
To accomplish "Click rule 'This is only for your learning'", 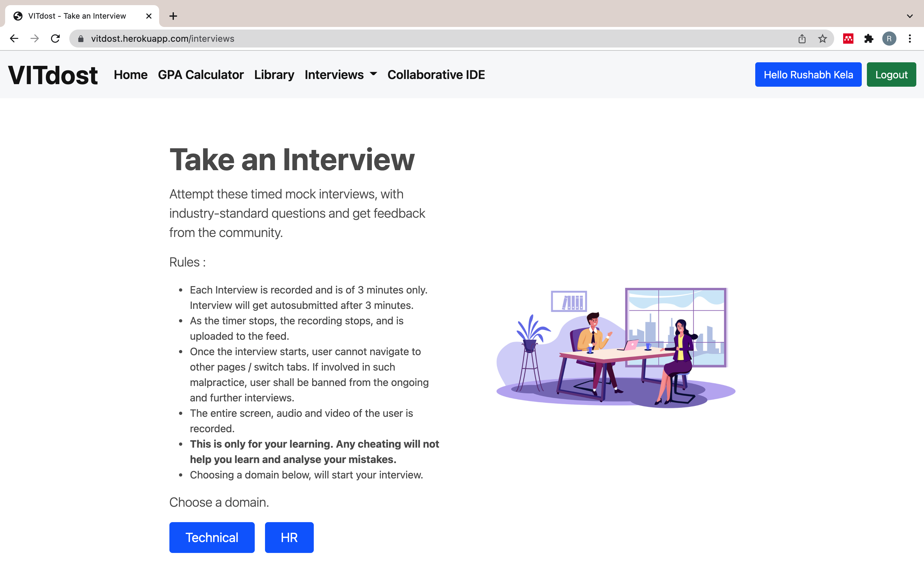I will [315, 452].
